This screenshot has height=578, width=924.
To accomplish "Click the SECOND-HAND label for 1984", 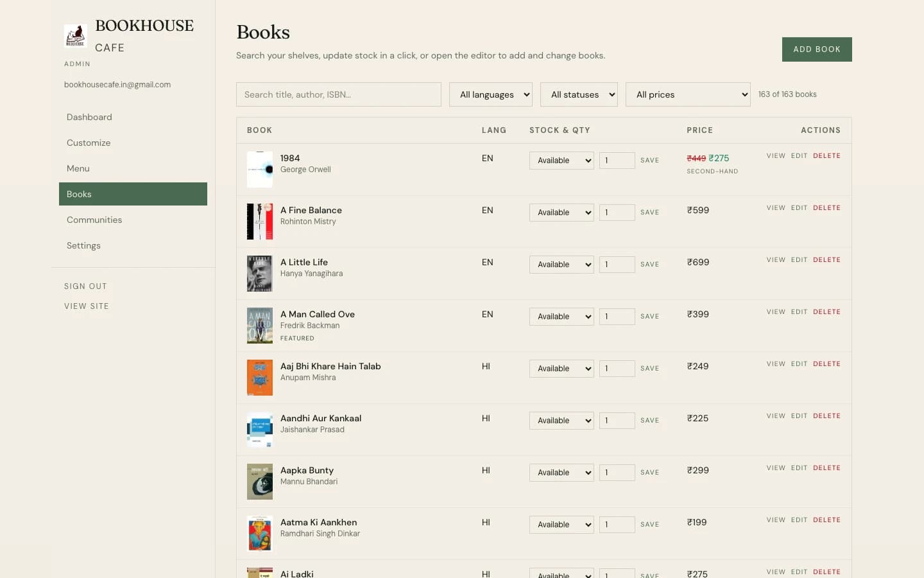I will point(712,171).
